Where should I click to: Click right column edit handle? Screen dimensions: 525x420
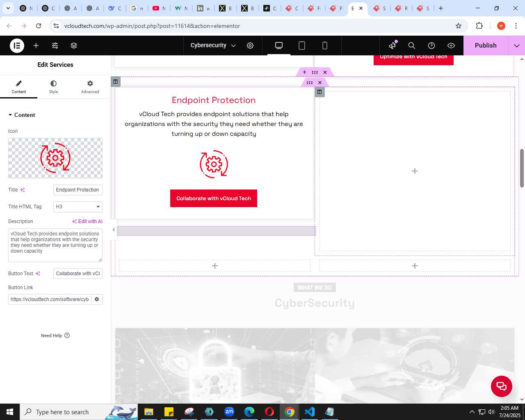pos(320,92)
